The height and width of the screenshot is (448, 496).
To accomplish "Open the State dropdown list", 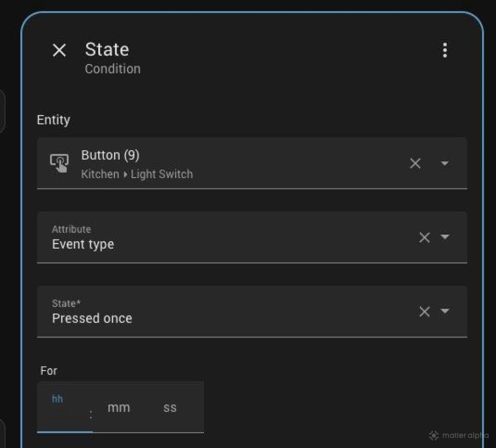I will (x=445, y=312).
